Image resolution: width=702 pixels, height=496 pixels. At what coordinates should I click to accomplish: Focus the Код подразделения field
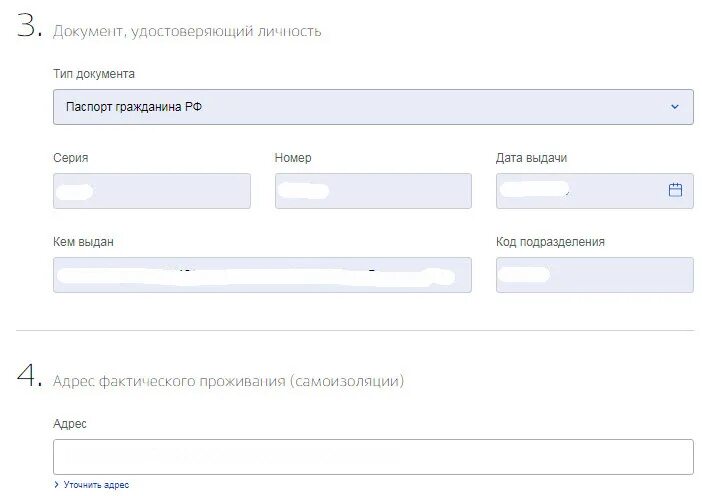(594, 275)
